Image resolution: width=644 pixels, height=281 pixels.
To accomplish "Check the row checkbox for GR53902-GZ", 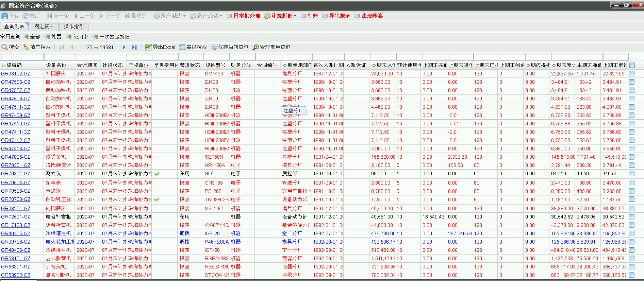I will click(632, 275).
